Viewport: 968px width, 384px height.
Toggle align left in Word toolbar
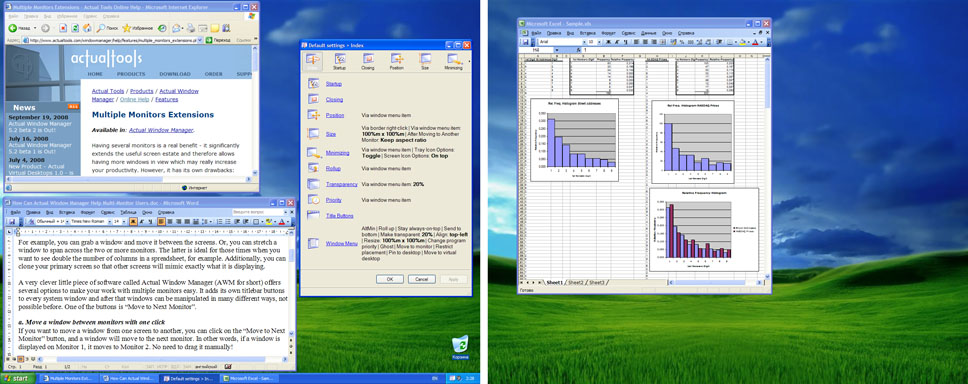pyautogui.click(x=161, y=222)
